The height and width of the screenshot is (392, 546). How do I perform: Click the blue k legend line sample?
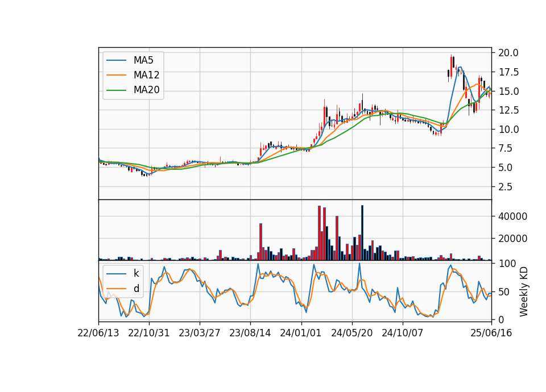pos(116,274)
